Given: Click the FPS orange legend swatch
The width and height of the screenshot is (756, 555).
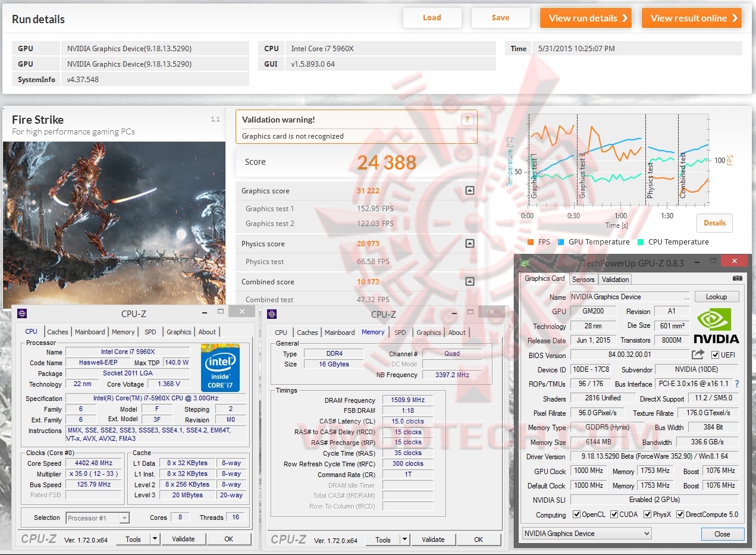Looking at the screenshot, I should pyautogui.click(x=531, y=242).
